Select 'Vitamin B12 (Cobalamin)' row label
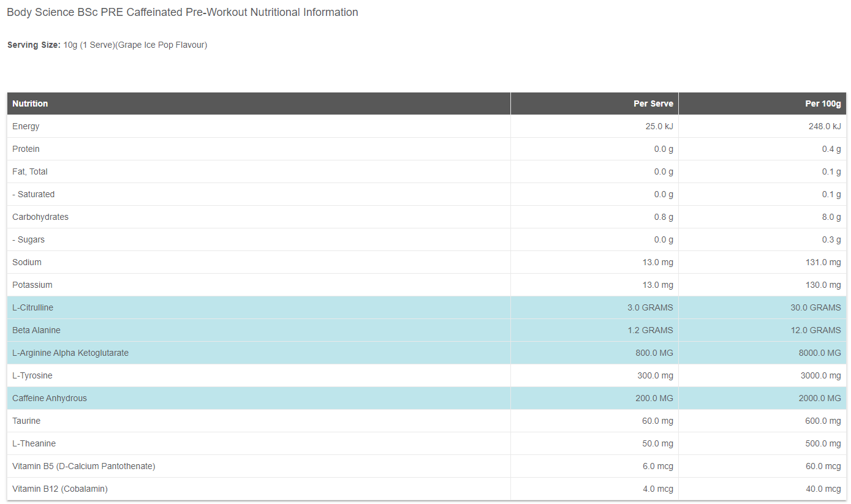The height and width of the screenshot is (504, 851). 60,489
